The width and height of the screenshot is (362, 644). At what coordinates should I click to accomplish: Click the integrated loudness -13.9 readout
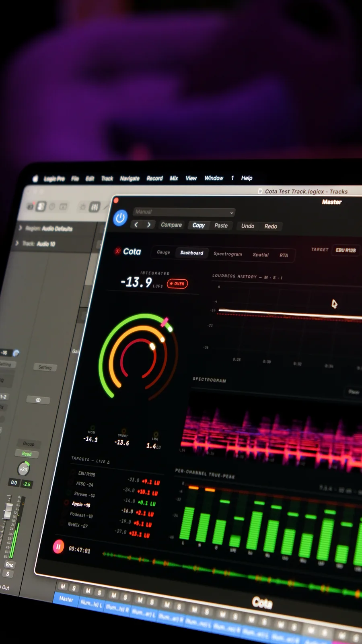136,282
